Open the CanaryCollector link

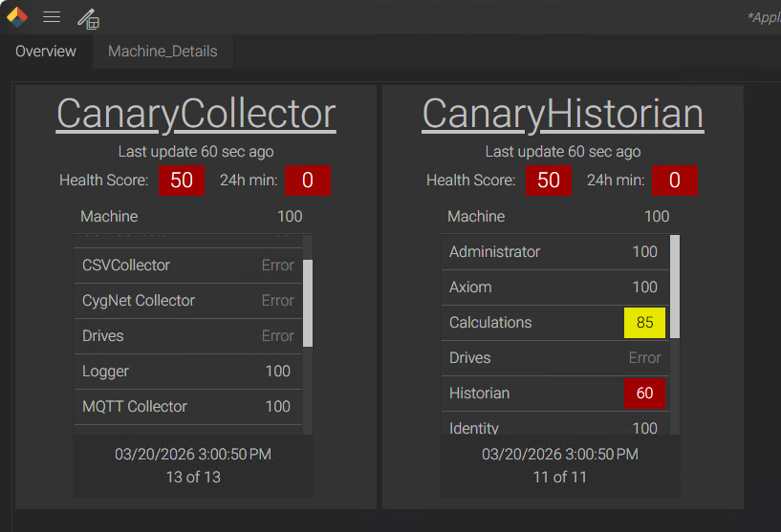196,115
